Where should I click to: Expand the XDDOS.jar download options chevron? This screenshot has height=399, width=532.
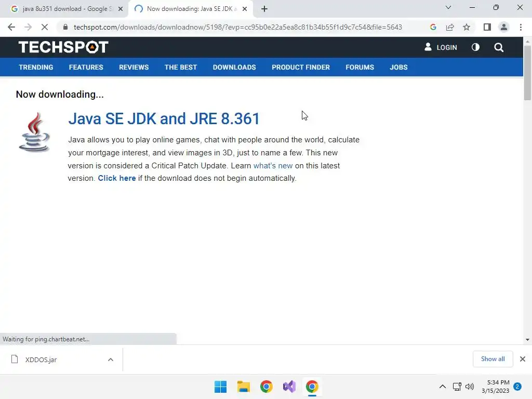[x=111, y=360]
